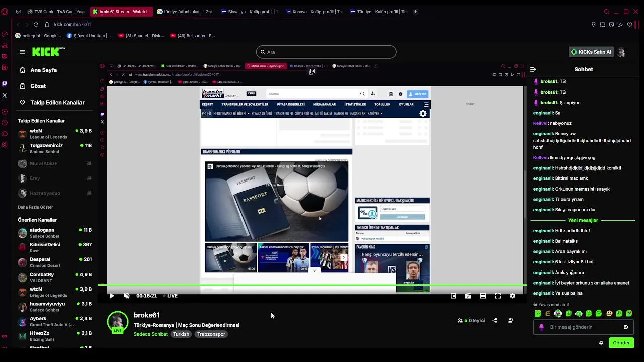Open the video player settings gear
The width and height of the screenshot is (644, 362).
(512, 296)
